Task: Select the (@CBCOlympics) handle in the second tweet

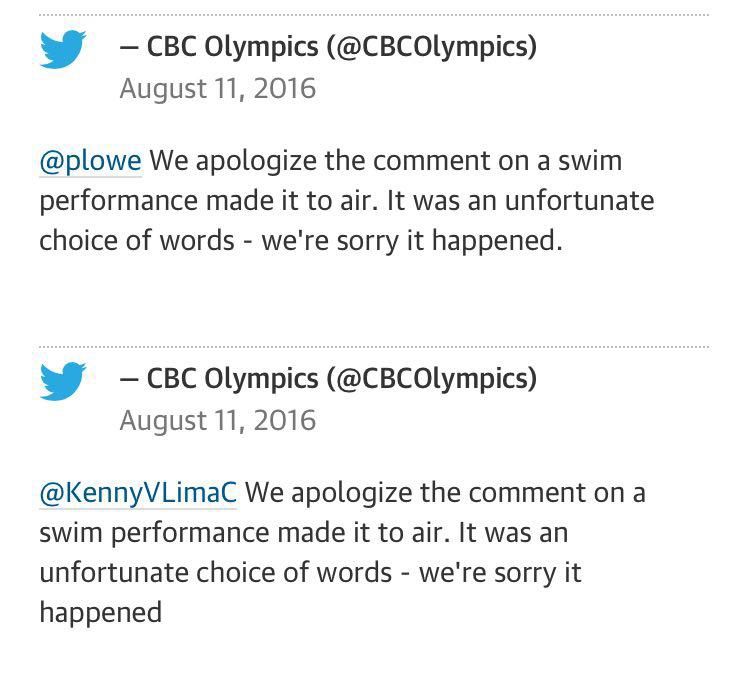Action: [432, 378]
